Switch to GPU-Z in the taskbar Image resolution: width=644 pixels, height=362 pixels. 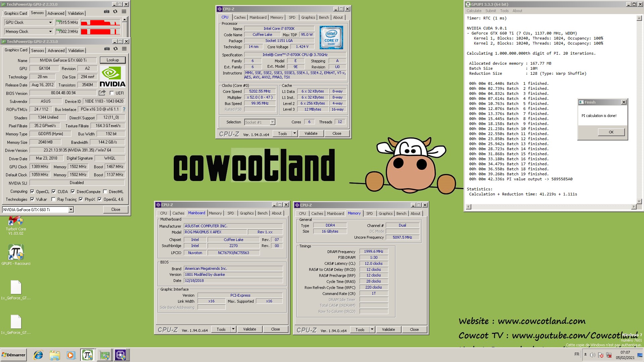pyautogui.click(x=104, y=355)
